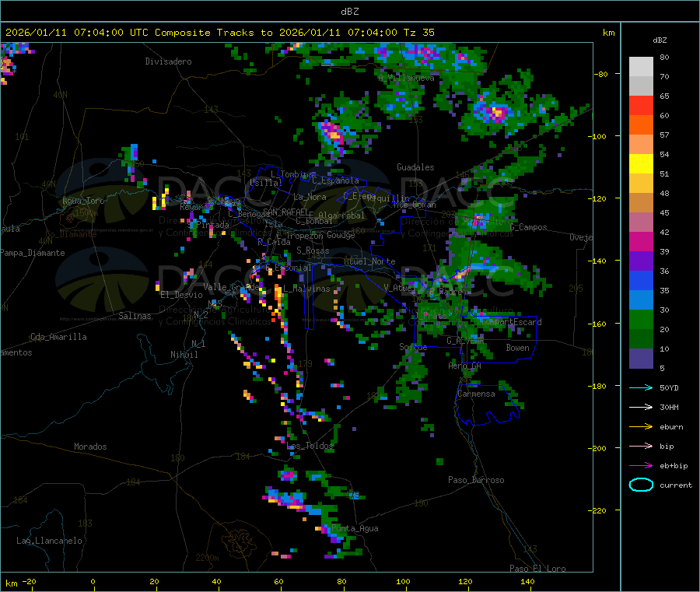Click the G_Campos map label
700x592 pixels.
528,227
